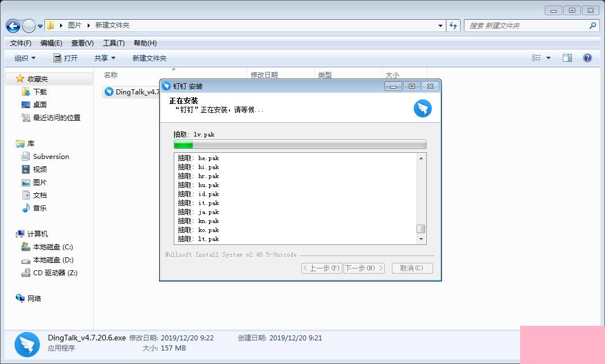Click the 打开 toolbar button
Viewport: 605px width, 364px height.
point(65,58)
